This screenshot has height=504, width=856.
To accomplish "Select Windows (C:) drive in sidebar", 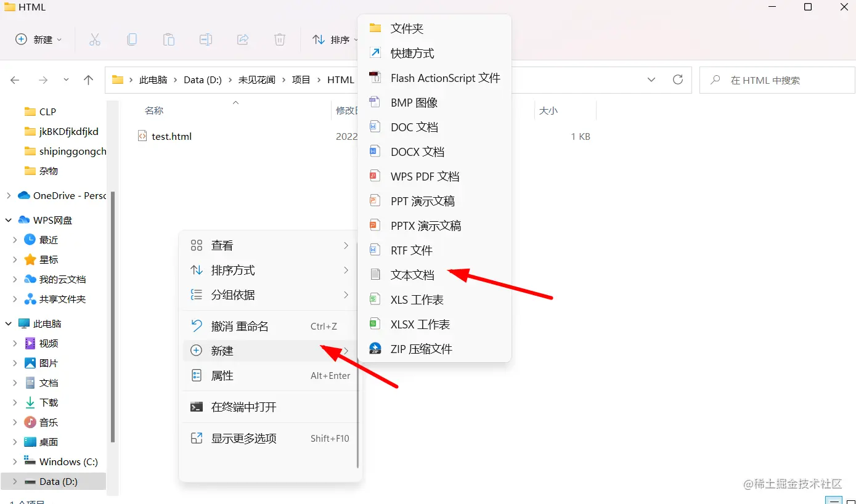I will coord(61,461).
